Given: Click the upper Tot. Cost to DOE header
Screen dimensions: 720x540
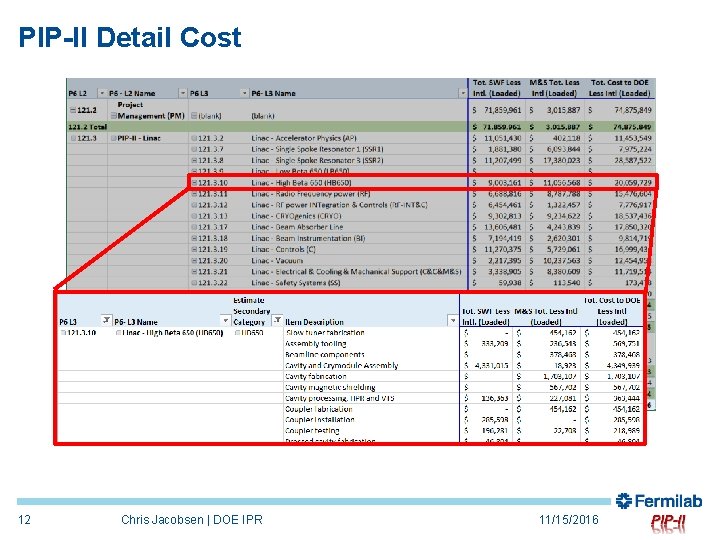Looking at the screenshot, I should pos(619,88).
